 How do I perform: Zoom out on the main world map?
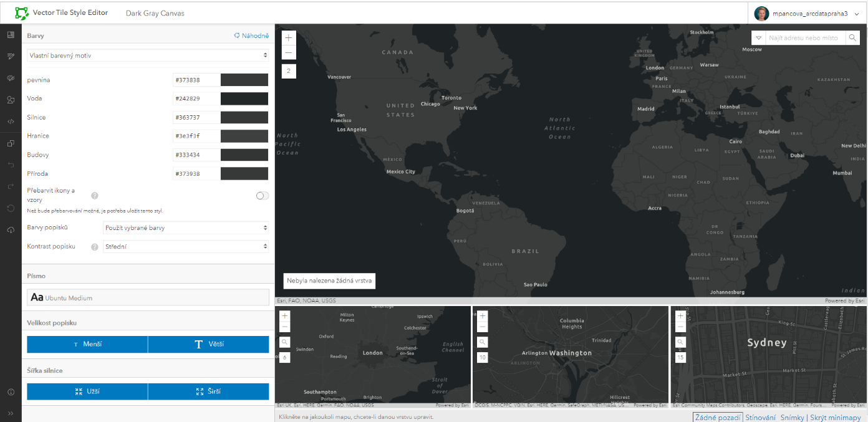tap(289, 52)
